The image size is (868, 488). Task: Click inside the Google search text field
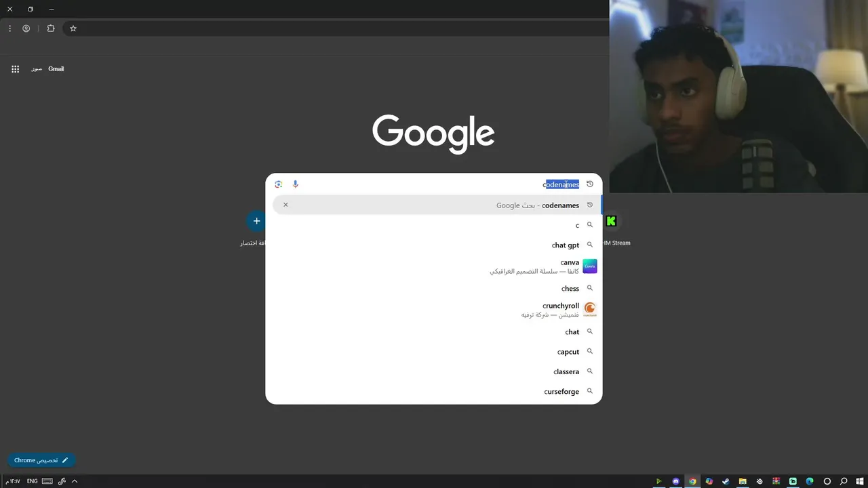(441, 184)
